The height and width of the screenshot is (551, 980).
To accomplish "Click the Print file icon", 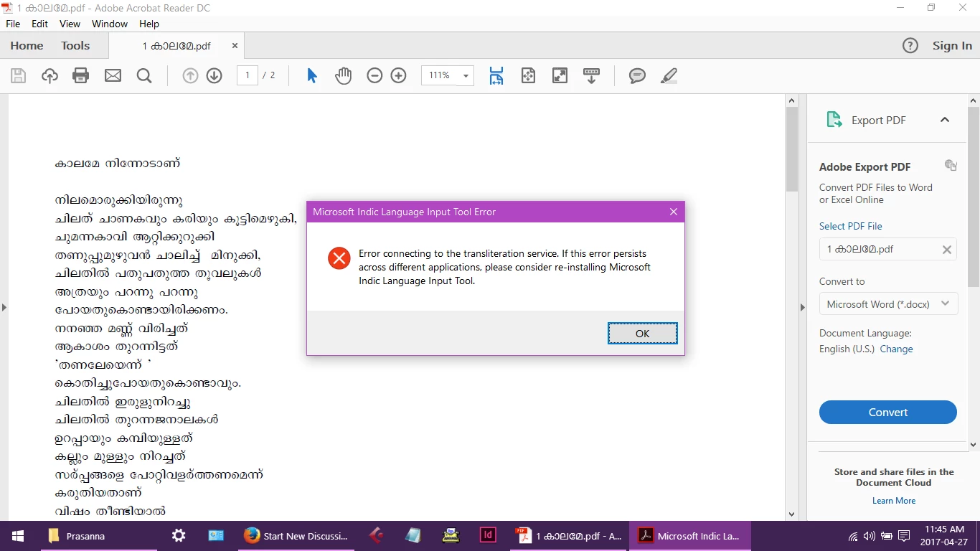I will pos(81,75).
